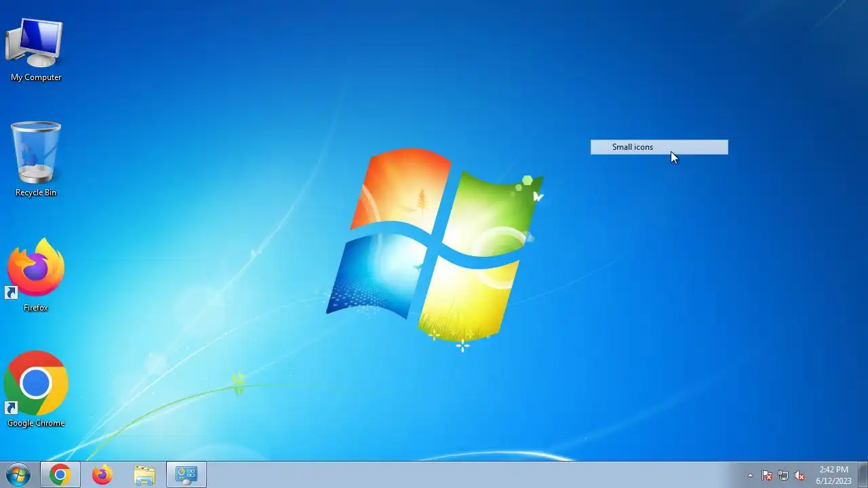Show hidden tray icons arrow
This screenshot has height=488, width=868.
point(750,475)
